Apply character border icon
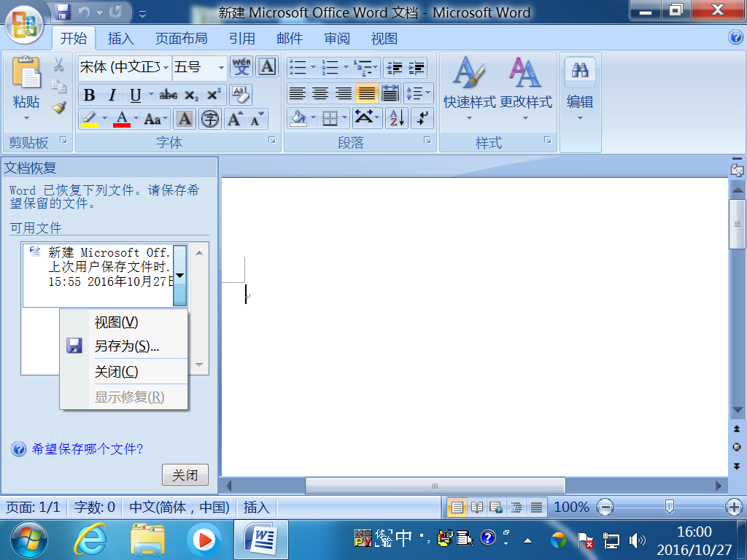747x560 pixels. [267, 66]
